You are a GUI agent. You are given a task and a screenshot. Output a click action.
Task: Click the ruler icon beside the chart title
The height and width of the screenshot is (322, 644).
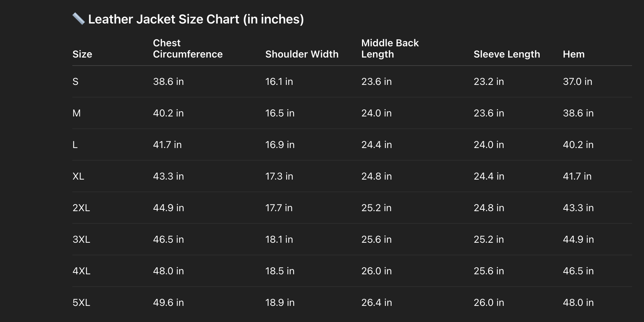[x=78, y=19]
